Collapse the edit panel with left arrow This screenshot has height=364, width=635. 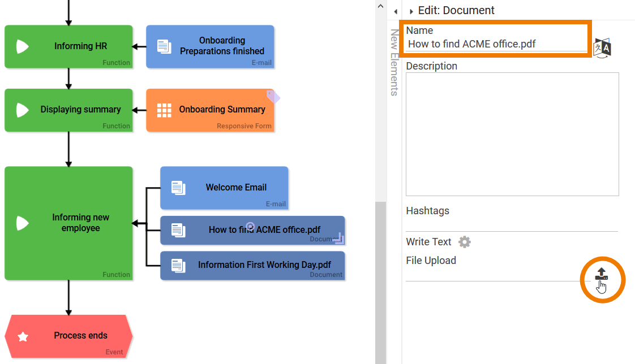[395, 11]
